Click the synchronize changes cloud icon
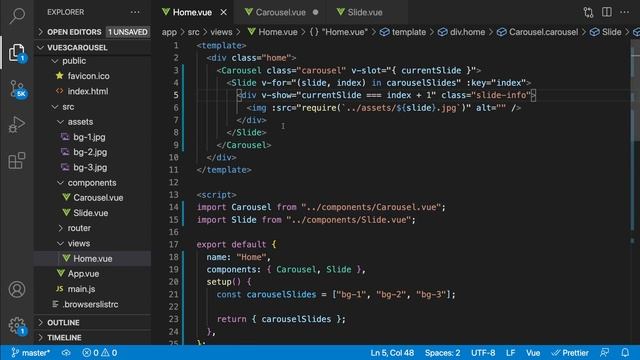The height and width of the screenshot is (360, 640). point(66,353)
